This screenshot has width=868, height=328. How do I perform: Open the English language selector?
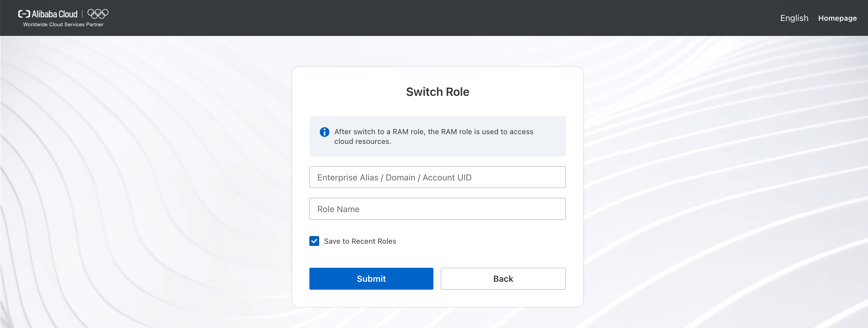(x=794, y=18)
